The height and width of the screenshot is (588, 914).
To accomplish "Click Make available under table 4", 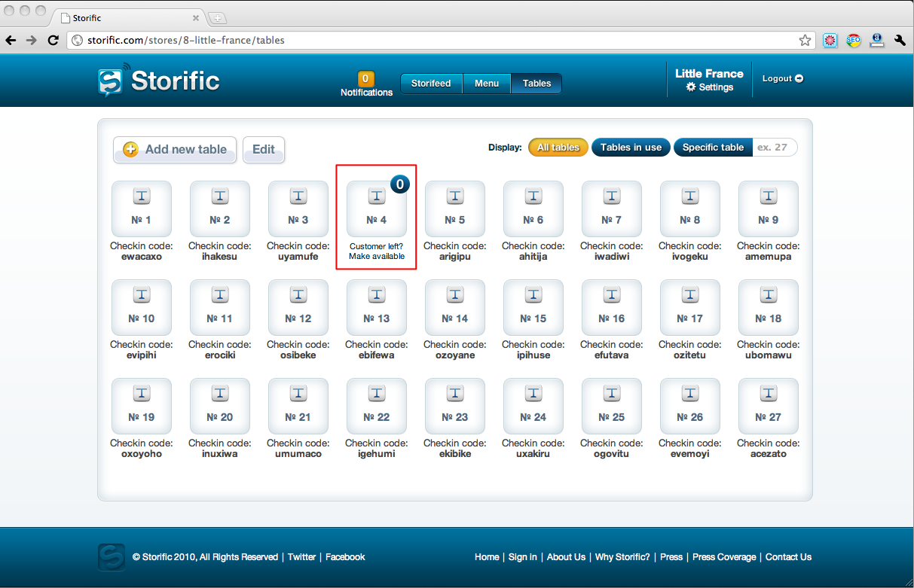I will tap(377, 256).
